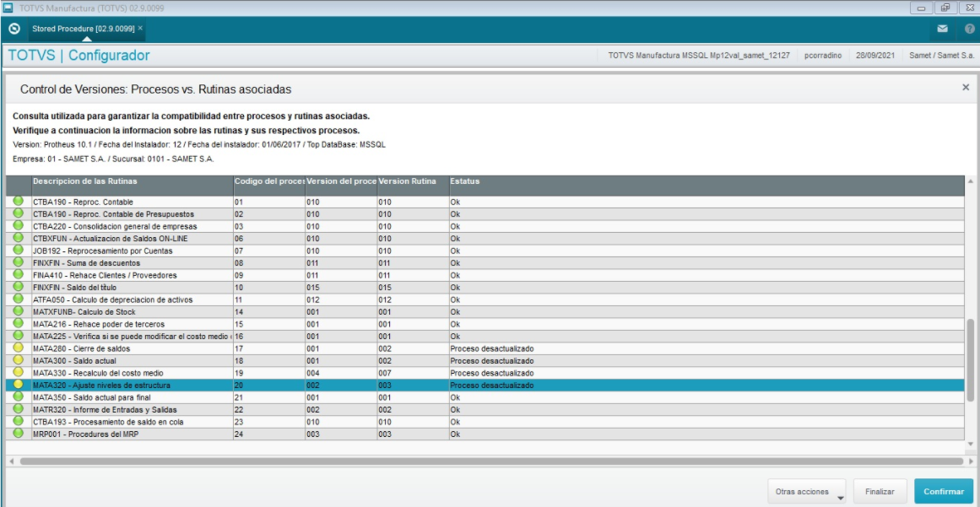Select row MATA280 - Cierre de saldos

485,348
